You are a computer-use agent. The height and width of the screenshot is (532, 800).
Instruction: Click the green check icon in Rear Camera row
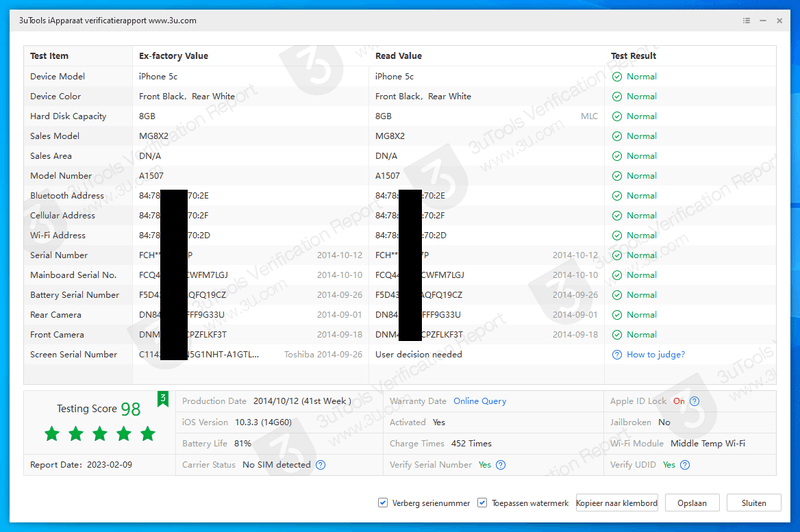pos(617,315)
